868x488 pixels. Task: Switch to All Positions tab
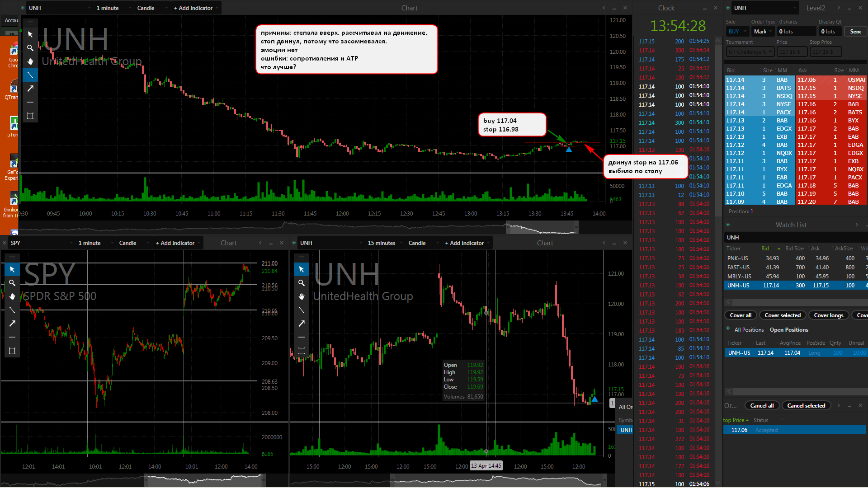pos(749,330)
